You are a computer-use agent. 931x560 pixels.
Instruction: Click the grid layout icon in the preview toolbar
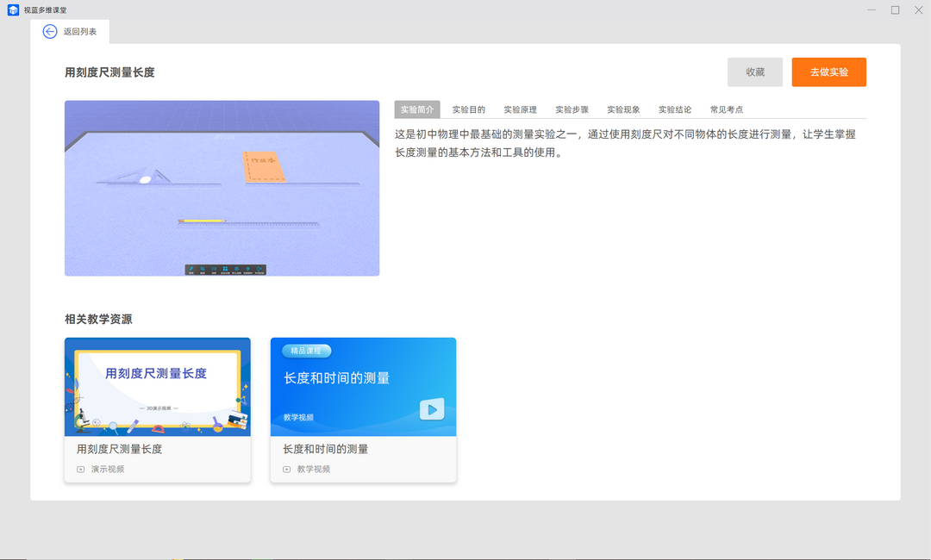tap(225, 268)
